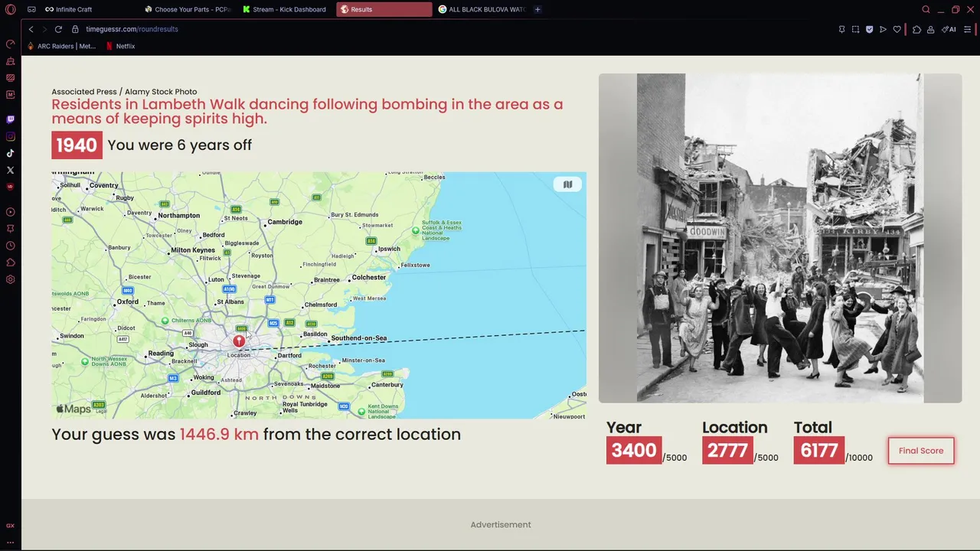Screen dimensions: 980x551
Task: Click Southend-on-Sea label on the map
Action: (359, 337)
